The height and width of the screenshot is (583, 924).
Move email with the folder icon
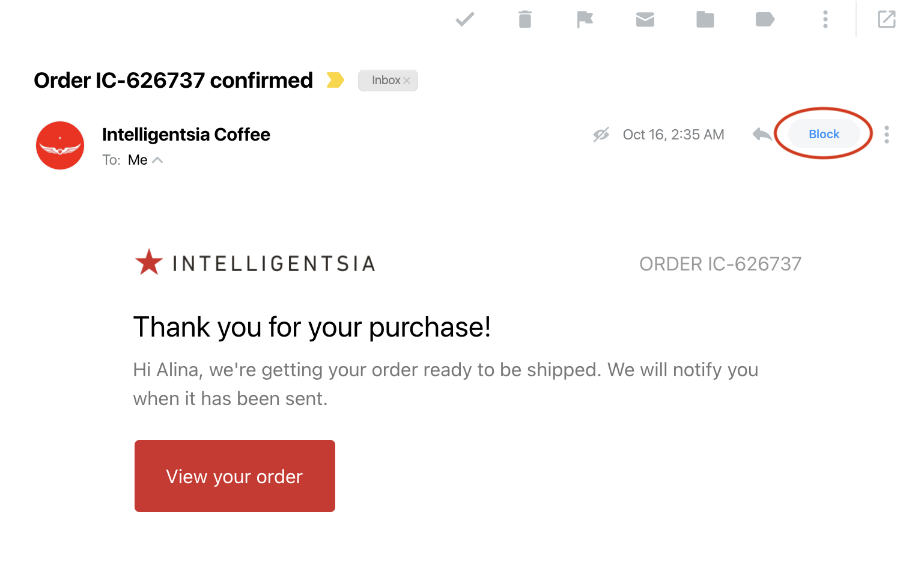pos(705,20)
